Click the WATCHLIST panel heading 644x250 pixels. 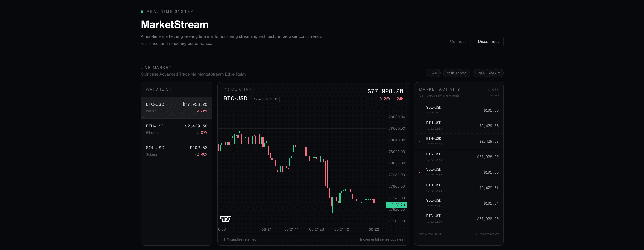pos(158,89)
